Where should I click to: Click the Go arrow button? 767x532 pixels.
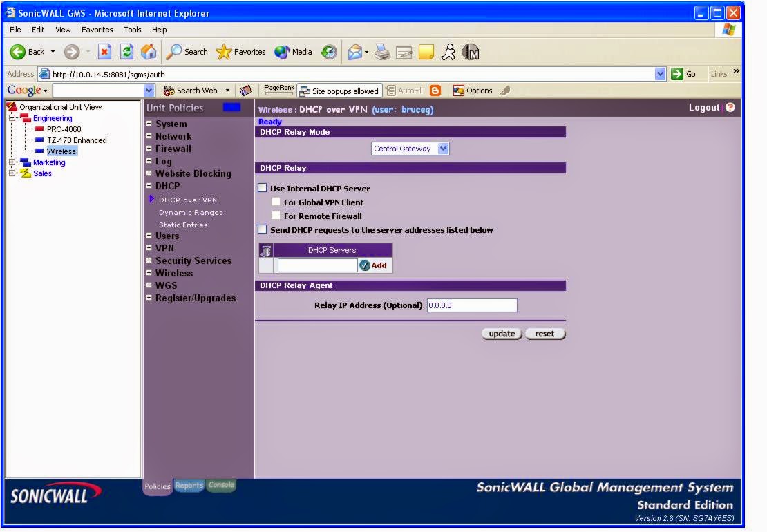click(x=683, y=74)
